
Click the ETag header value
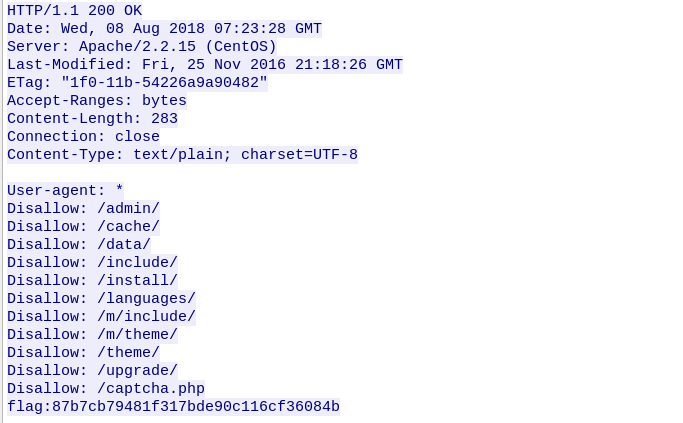[x=164, y=83]
